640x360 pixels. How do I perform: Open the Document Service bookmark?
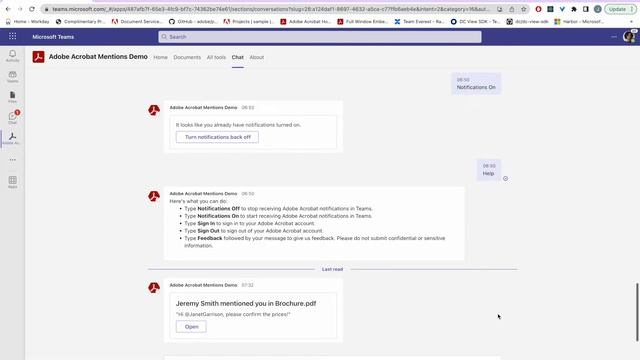pyautogui.click(x=137, y=22)
